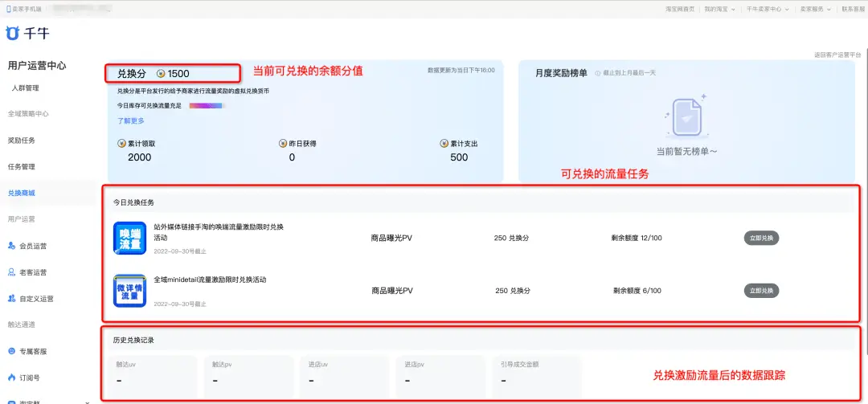
Task: Click coin icon beside 累计领取
Action: coord(122,143)
